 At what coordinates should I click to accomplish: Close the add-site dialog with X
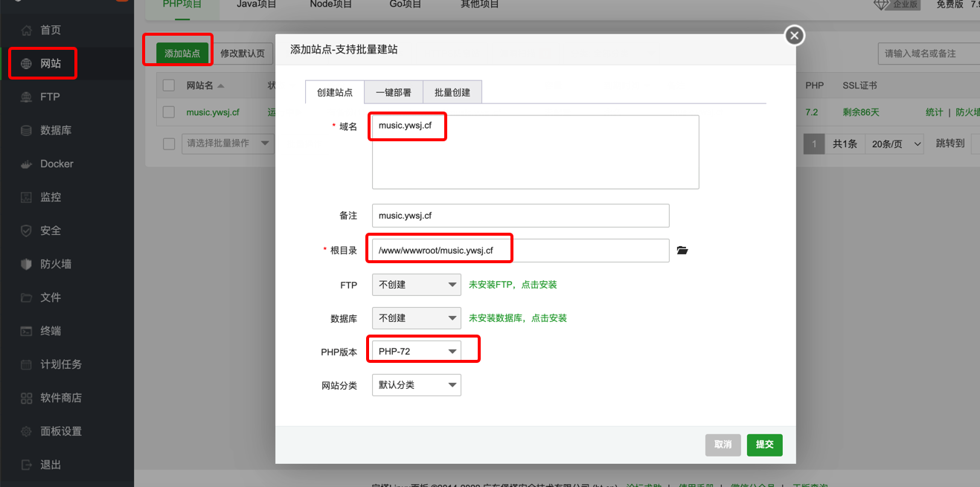795,35
